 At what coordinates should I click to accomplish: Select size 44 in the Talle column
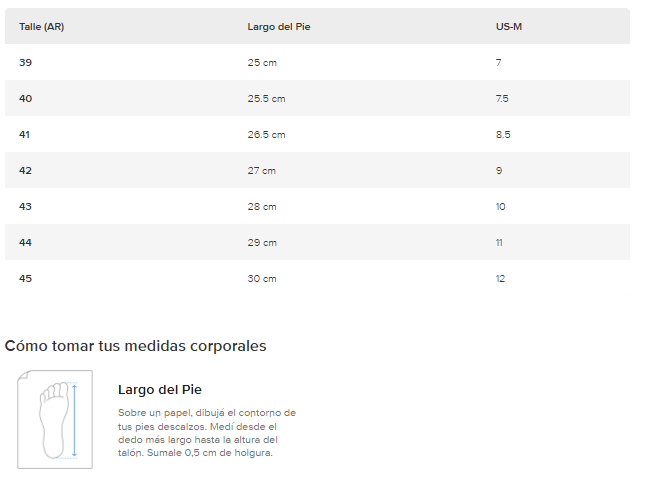pos(25,242)
